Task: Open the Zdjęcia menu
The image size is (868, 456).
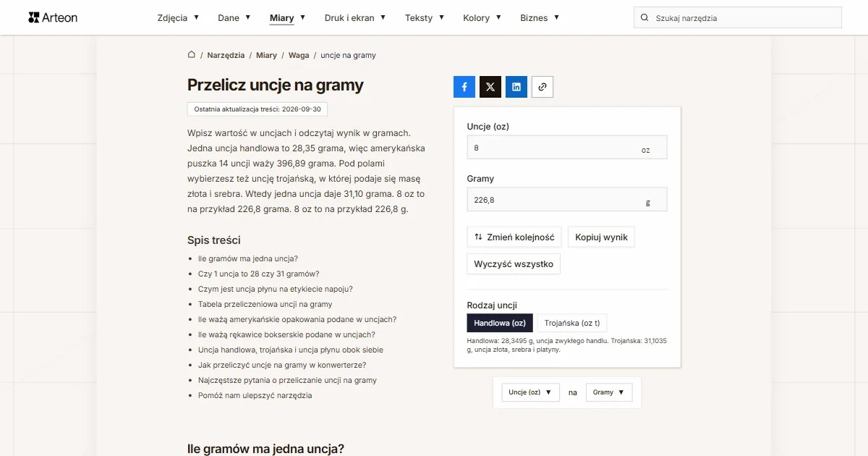Action: (x=178, y=17)
